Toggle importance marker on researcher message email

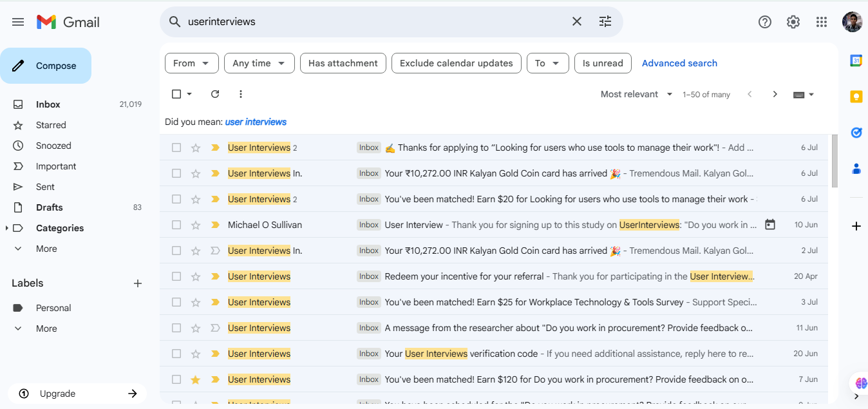pyautogui.click(x=215, y=328)
